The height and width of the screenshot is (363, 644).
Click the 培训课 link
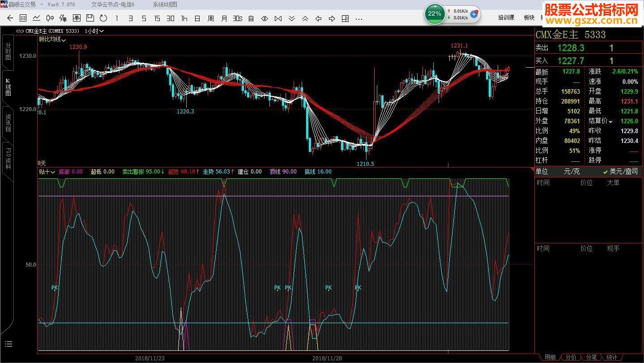(506, 17)
